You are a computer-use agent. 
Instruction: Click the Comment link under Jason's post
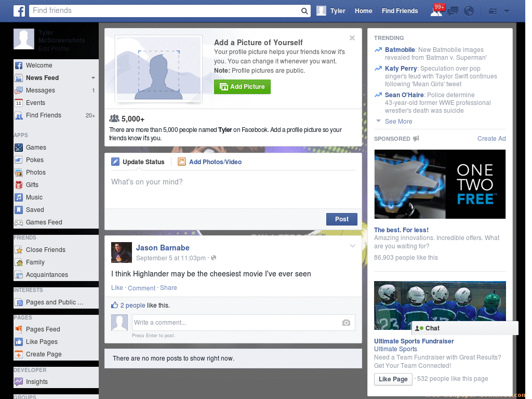(x=141, y=288)
